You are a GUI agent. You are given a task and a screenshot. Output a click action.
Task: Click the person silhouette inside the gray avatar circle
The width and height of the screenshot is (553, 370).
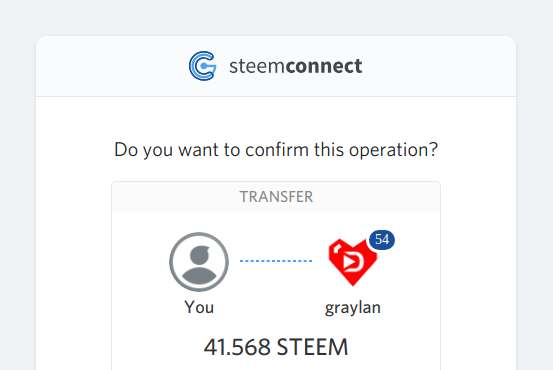coord(199,265)
